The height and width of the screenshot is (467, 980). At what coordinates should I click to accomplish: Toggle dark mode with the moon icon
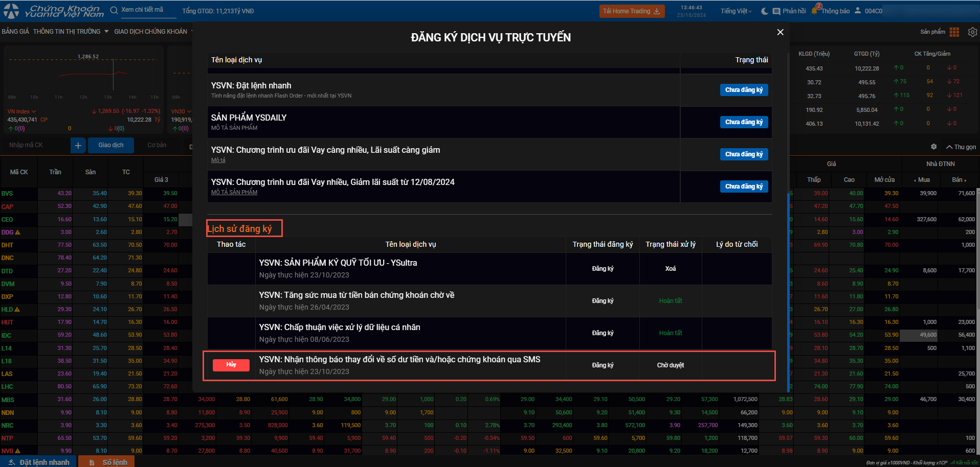point(764,11)
